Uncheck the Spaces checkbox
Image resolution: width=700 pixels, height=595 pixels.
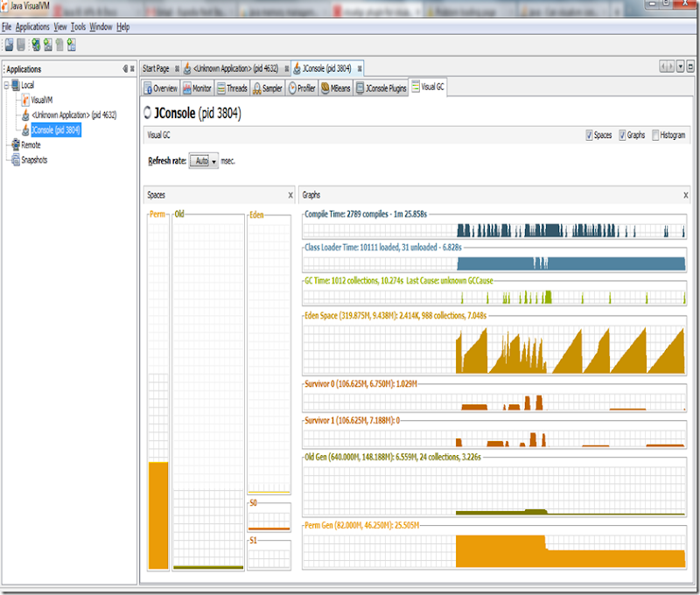(x=588, y=136)
